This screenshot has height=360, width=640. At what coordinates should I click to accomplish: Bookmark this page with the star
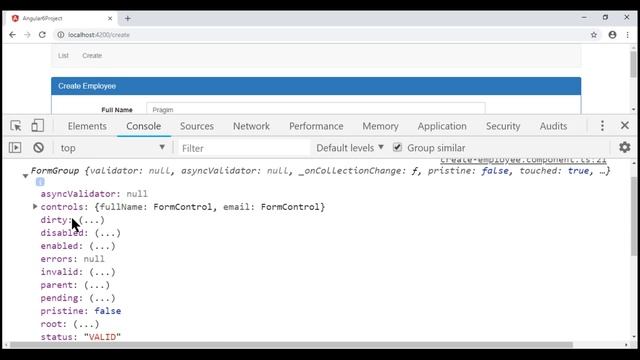[593, 35]
